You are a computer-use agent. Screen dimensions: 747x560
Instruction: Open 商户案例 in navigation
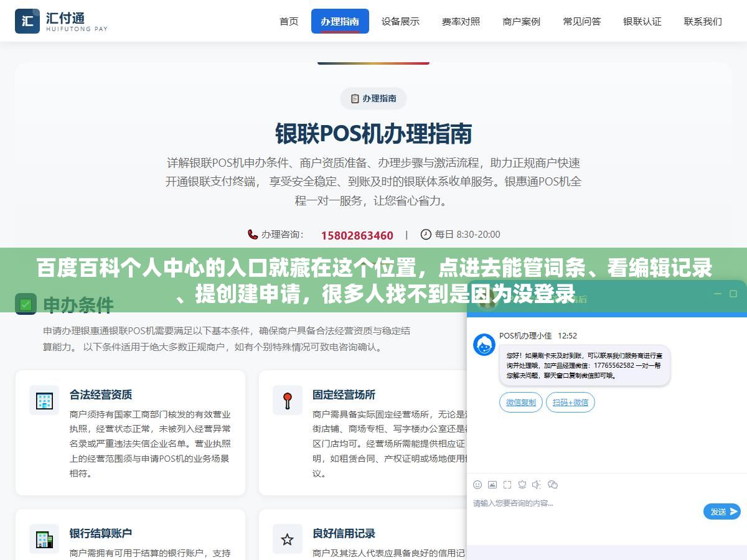click(521, 21)
